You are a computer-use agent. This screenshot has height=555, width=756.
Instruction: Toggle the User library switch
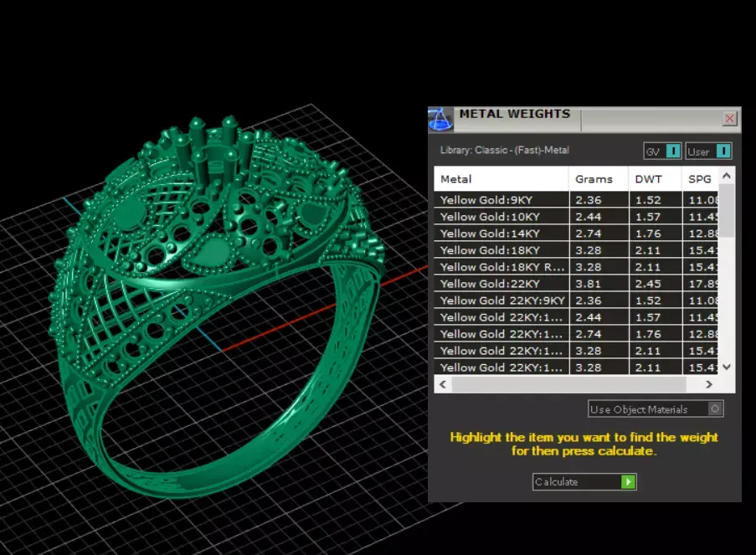tap(708, 152)
